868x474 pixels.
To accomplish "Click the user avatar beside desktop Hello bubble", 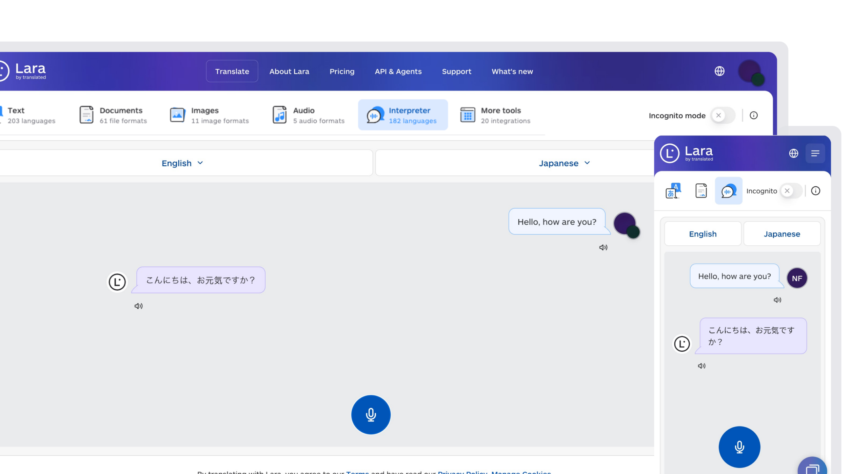I will pos(626,225).
